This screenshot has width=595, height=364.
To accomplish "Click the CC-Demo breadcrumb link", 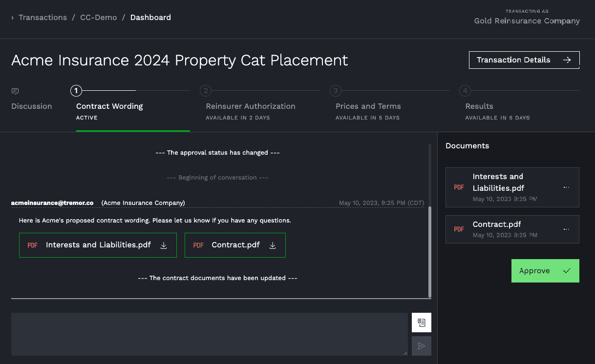I will (x=99, y=18).
